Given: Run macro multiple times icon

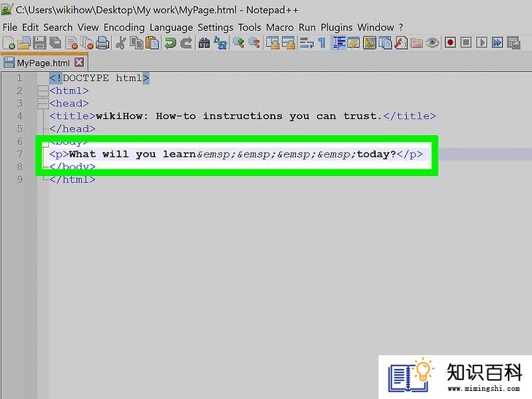Looking at the screenshot, I should (x=498, y=42).
